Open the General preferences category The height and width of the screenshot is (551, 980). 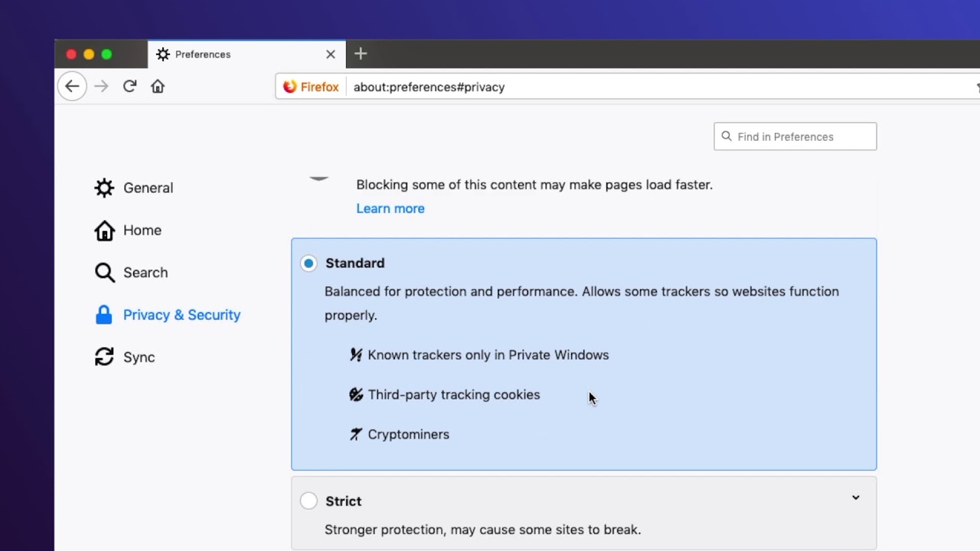[148, 188]
